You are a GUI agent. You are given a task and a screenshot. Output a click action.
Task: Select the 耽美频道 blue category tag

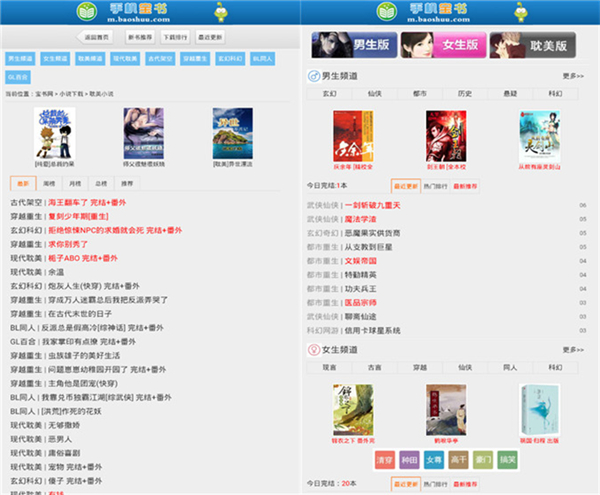click(90, 59)
